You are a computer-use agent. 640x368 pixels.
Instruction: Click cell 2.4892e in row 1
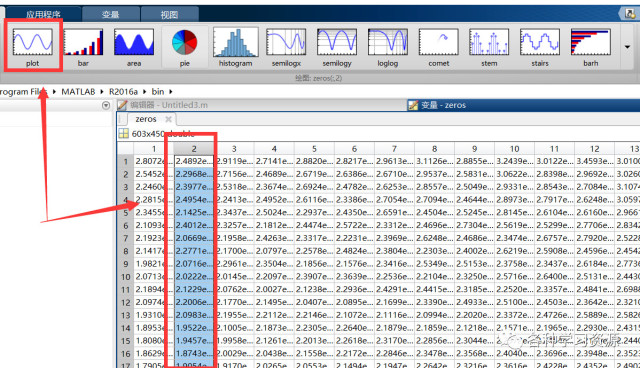point(194,161)
